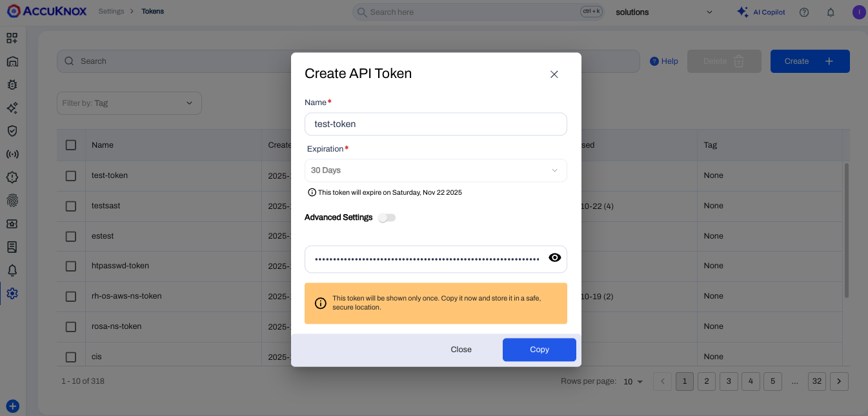Expand the Filter by Tag dropdown

129,103
